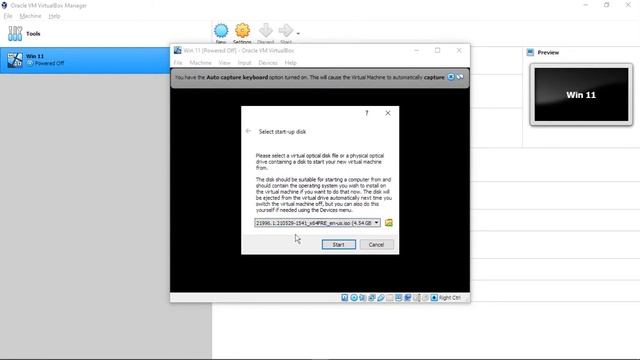Open File menu in VirtualBox Manager
640x360 pixels.
point(8,16)
